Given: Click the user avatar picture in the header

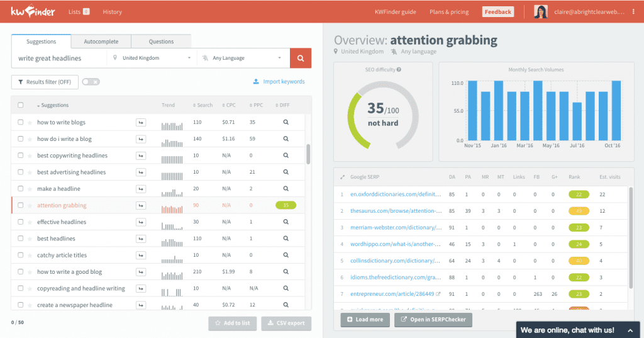Looking at the screenshot, I should click(541, 12).
